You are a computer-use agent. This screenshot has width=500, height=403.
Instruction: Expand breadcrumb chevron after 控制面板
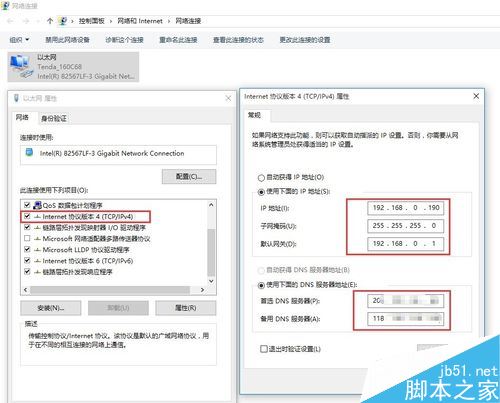pyautogui.click(x=111, y=21)
